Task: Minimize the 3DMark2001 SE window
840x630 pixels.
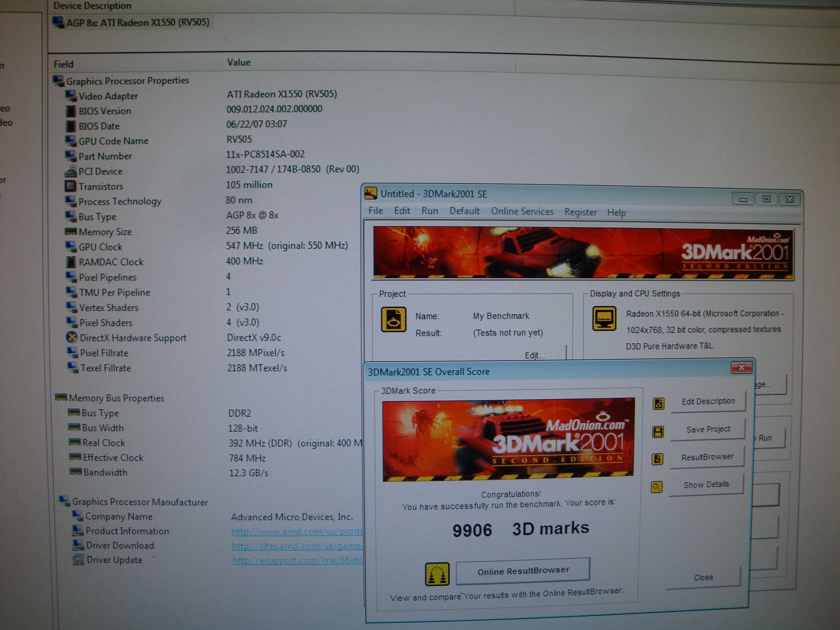Action: (743, 199)
